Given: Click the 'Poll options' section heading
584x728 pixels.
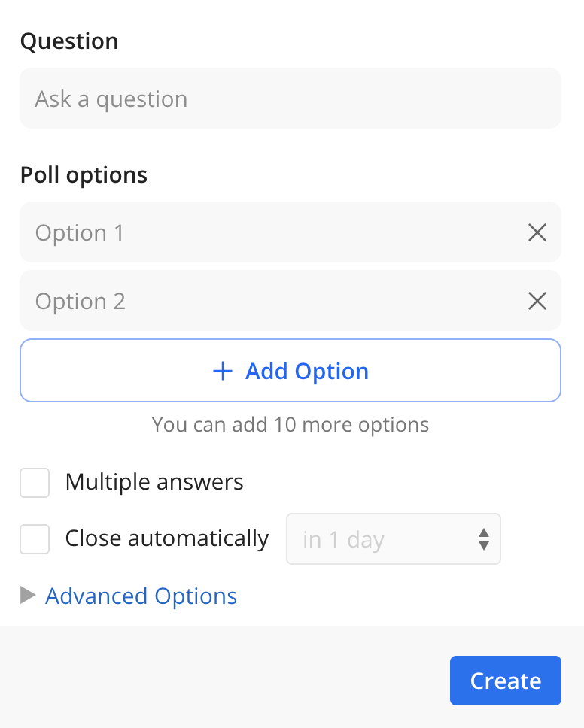Looking at the screenshot, I should click(84, 175).
